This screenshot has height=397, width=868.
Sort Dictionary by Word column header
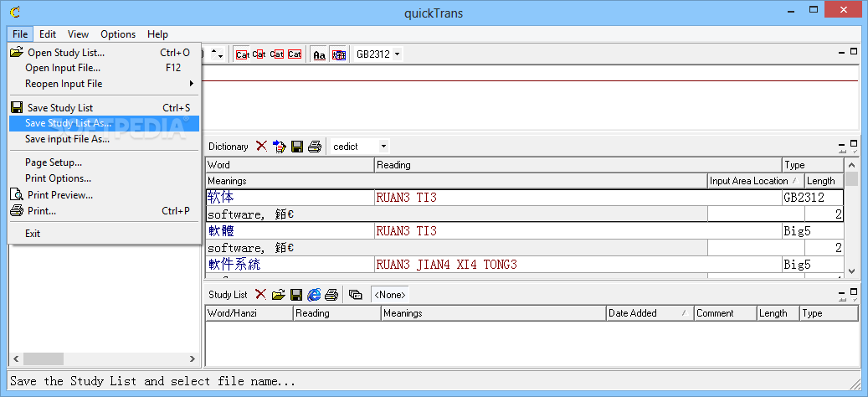click(290, 165)
